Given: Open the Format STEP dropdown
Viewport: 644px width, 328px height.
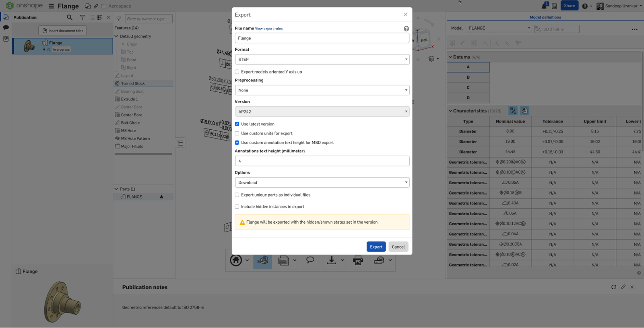Looking at the screenshot, I should point(322,59).
